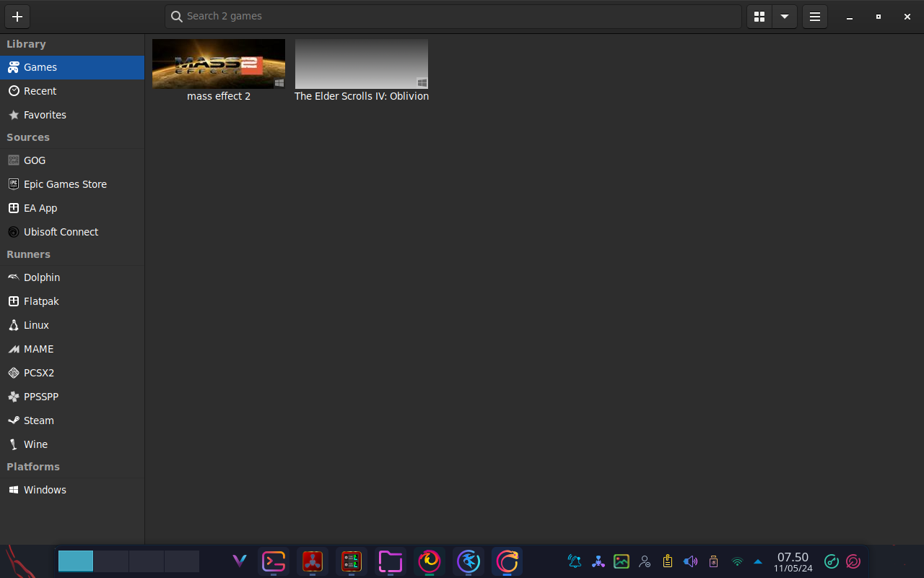Choose the MAME runner
The image size is (924, 578).
click(72, 349)
